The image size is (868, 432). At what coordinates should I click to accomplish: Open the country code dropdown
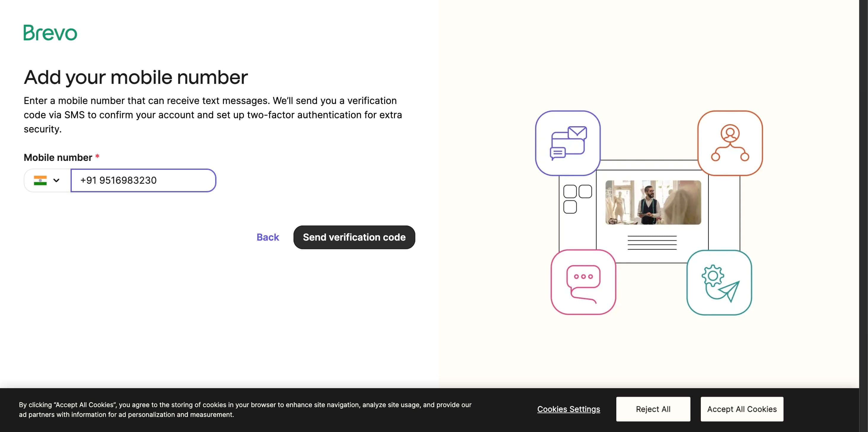[x=47, y=180]
